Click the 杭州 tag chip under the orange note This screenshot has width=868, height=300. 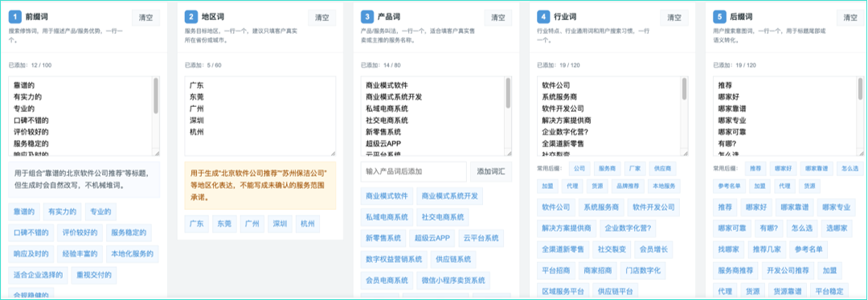tap(307, 224)
